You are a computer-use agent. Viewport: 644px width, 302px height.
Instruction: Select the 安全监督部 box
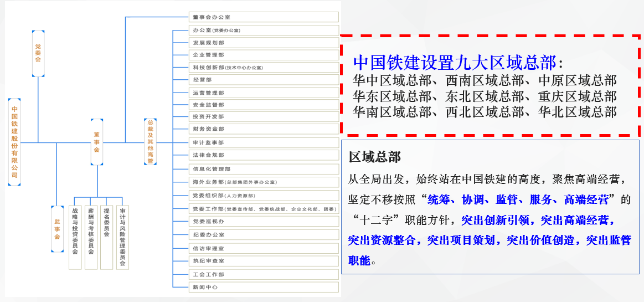click(264, 105)
